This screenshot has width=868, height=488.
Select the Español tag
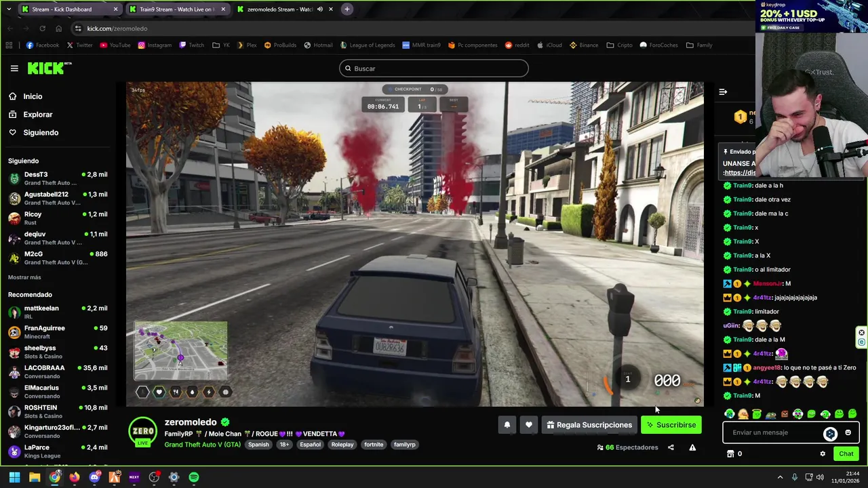pyautogui.click(x=311, y=445)
